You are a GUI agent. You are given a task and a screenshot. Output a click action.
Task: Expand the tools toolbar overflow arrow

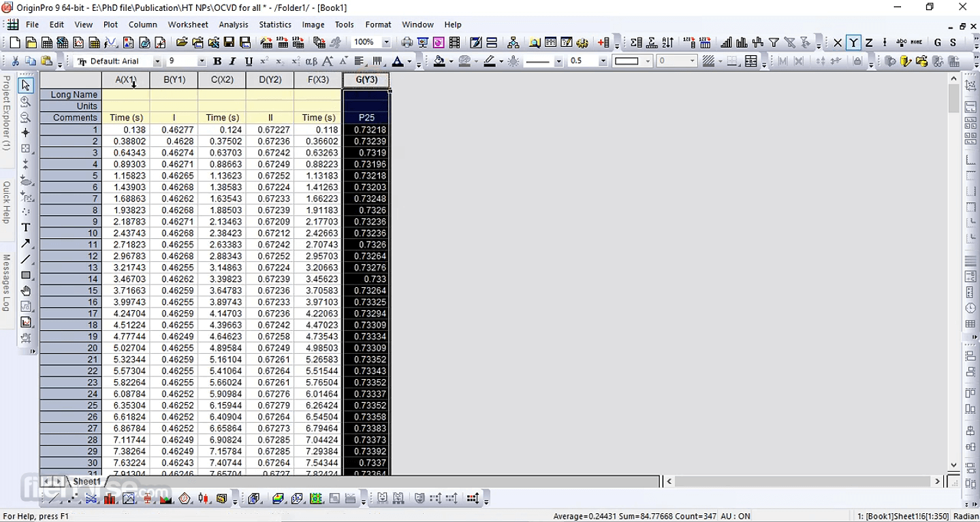[33, 351]
